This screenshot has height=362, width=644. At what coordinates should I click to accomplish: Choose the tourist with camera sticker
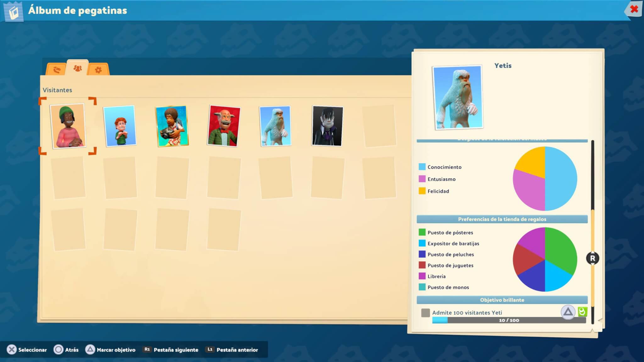click(x=172, y=126)
